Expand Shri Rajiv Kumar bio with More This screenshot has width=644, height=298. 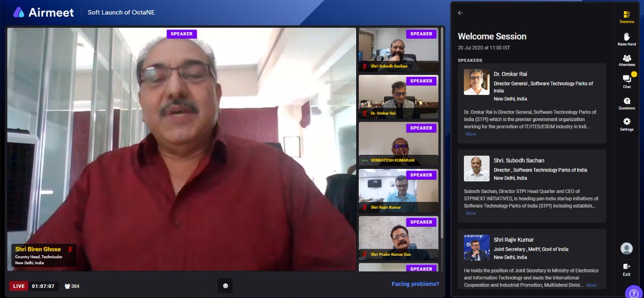[591, 285]
